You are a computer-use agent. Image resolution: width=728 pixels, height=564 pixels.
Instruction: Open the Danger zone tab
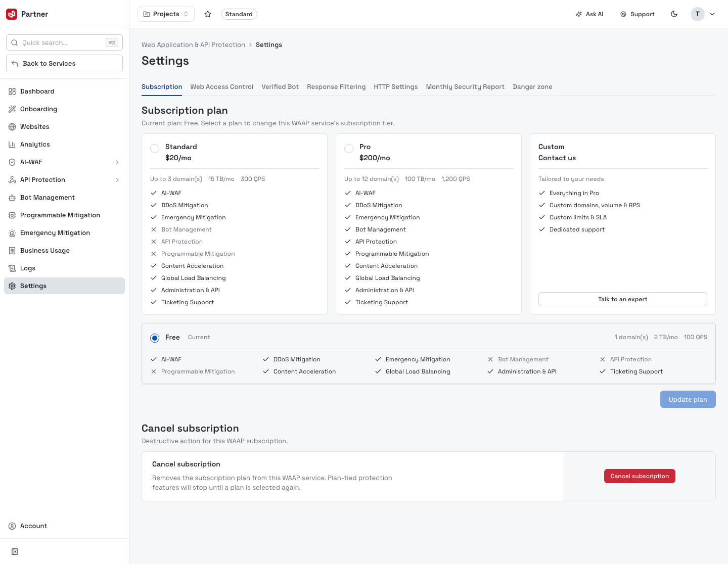tap(532, 87)
